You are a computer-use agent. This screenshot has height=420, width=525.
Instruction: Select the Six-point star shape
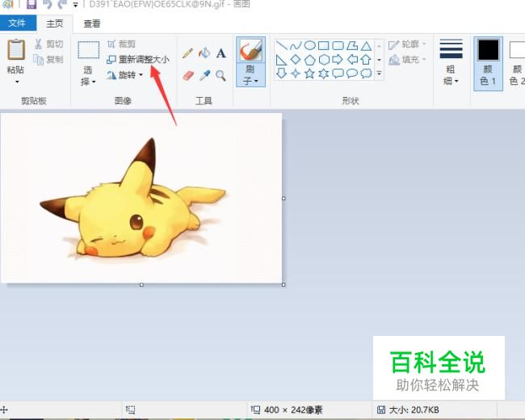point(324,73)
